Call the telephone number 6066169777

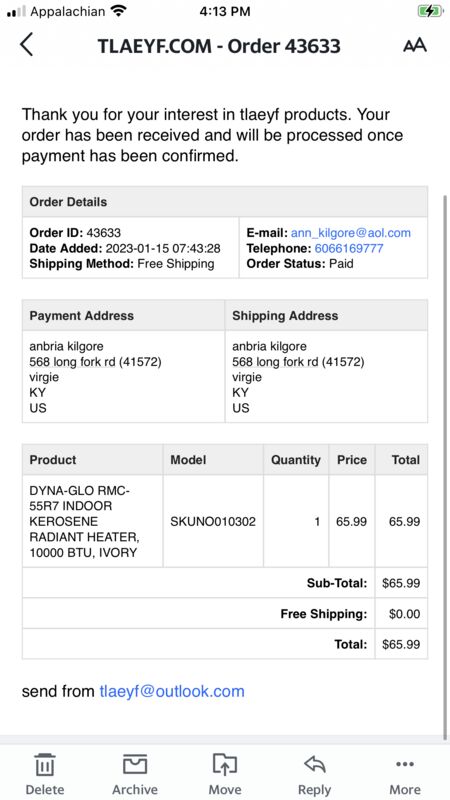coord(349,248)
